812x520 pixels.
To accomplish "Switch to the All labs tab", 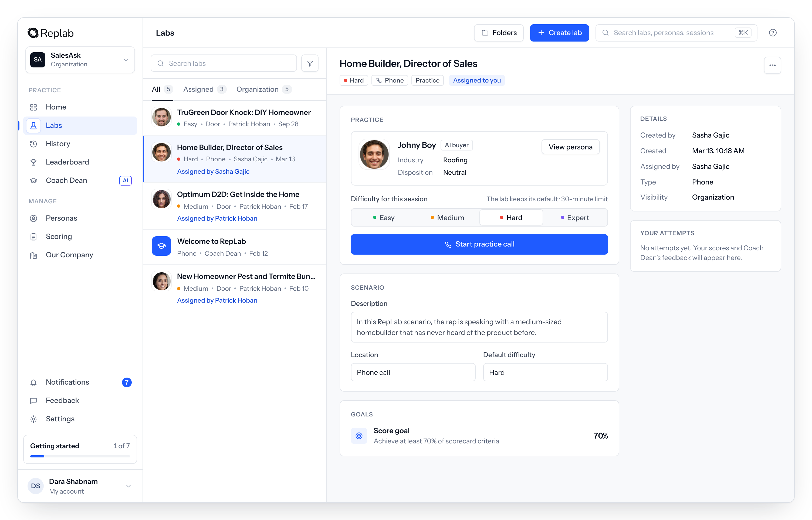I will coord(162,90).
